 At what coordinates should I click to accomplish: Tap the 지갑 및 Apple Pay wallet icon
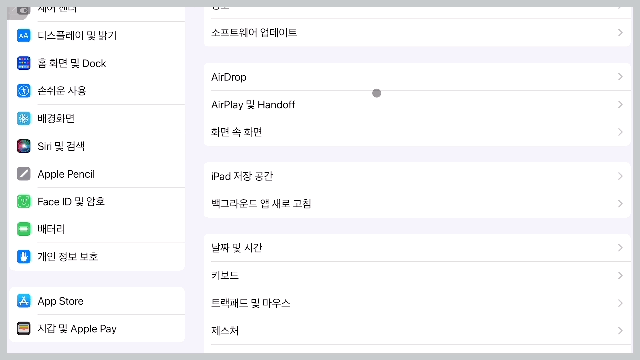coord(24,329)
